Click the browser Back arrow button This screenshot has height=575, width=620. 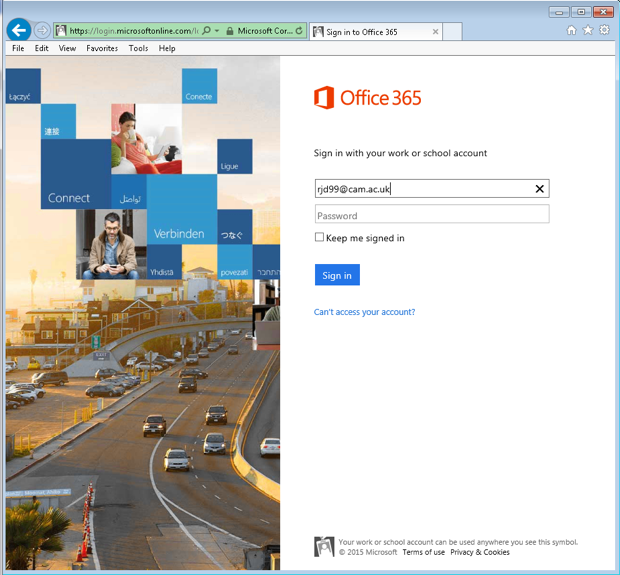[x=19, y=30]
